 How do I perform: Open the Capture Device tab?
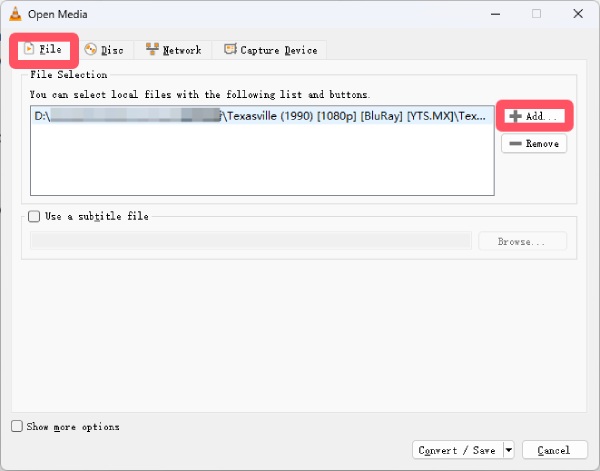270,50
